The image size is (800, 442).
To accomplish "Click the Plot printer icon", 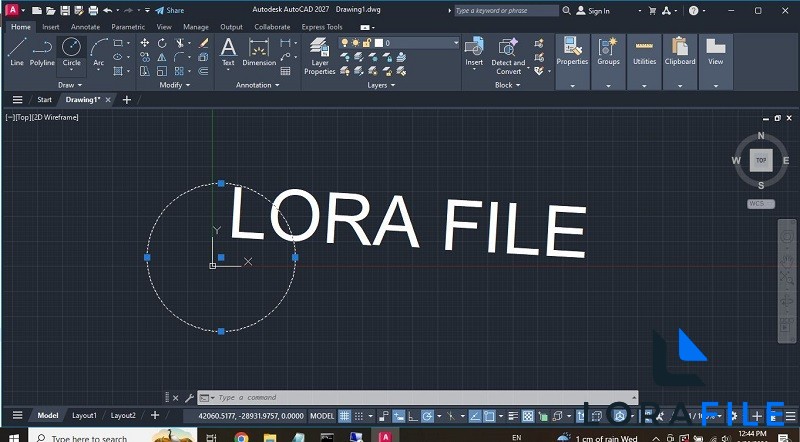I will point(93,10).
